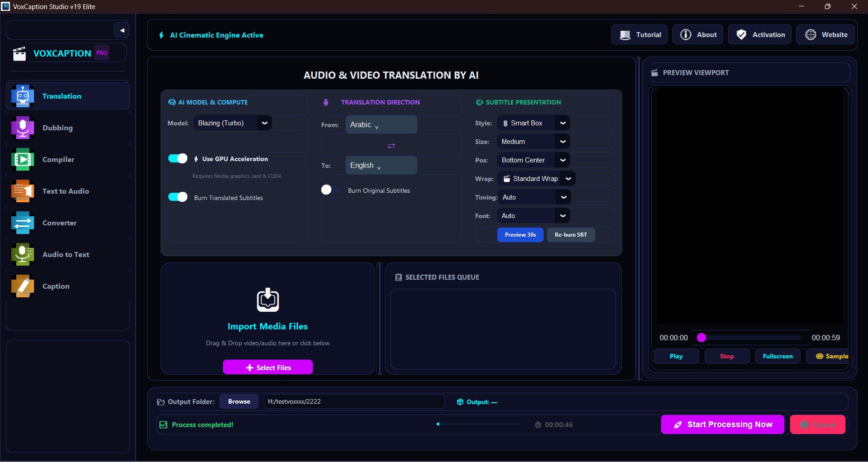
Task: Click the elapsed timer stopwatch icon
Action: tap(538, 425)
